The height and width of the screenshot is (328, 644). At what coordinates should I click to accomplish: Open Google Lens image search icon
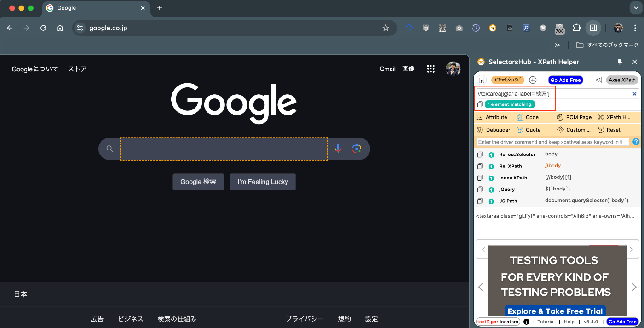click(356, 149)
